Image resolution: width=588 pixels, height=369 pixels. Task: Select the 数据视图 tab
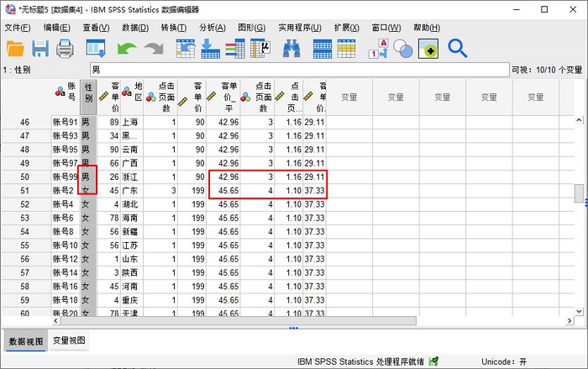coord(24,340)
